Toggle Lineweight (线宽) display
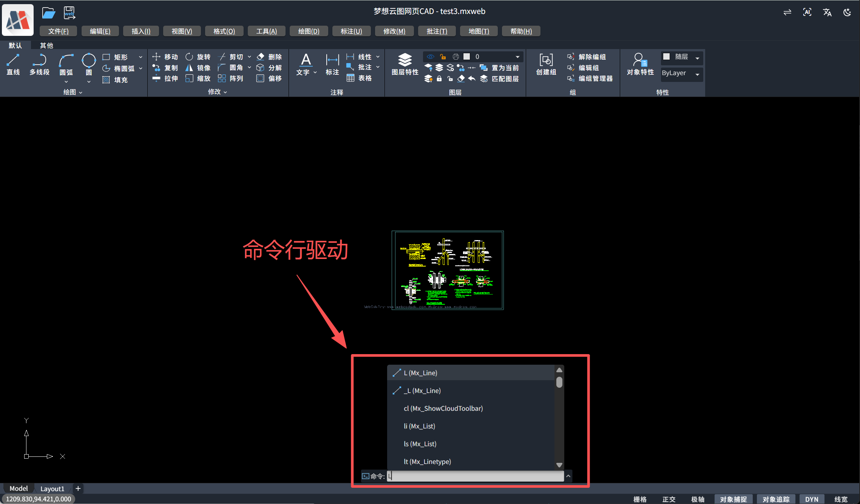 coord(841,499)
